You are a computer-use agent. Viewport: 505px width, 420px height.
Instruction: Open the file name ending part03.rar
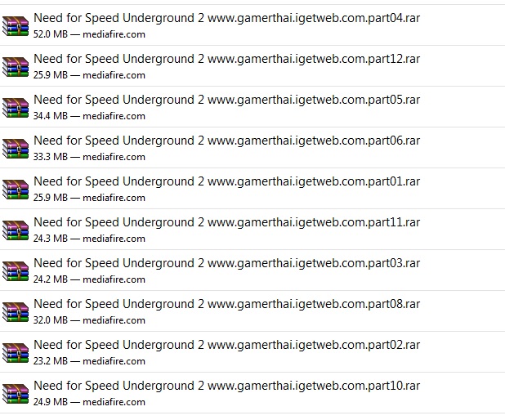[x=226, y=263]
